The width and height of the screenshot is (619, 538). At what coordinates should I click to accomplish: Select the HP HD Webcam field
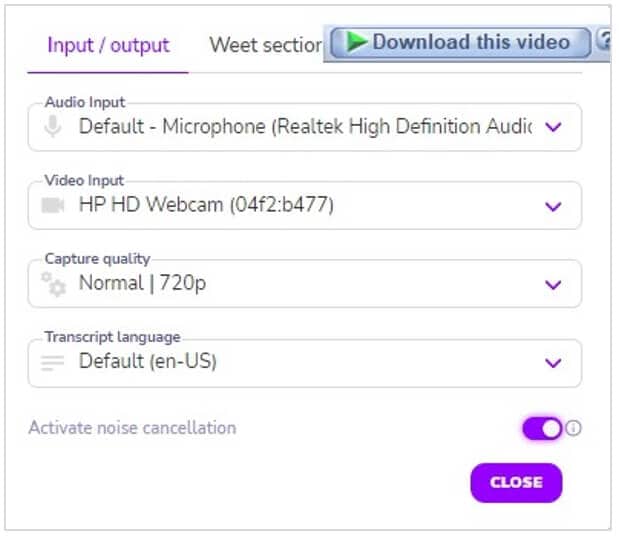[305, 205]
